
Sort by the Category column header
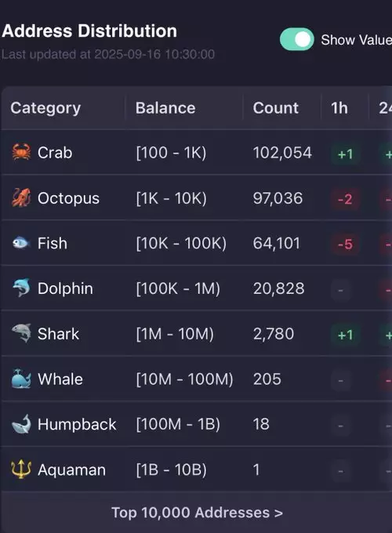click(45, 108)
